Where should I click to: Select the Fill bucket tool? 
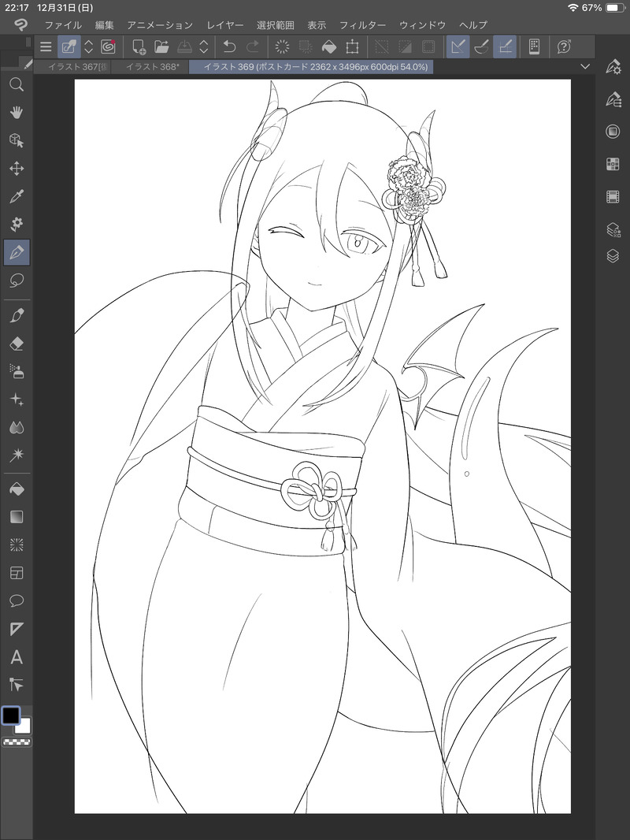pyautogui.click(x=17, y=489)
